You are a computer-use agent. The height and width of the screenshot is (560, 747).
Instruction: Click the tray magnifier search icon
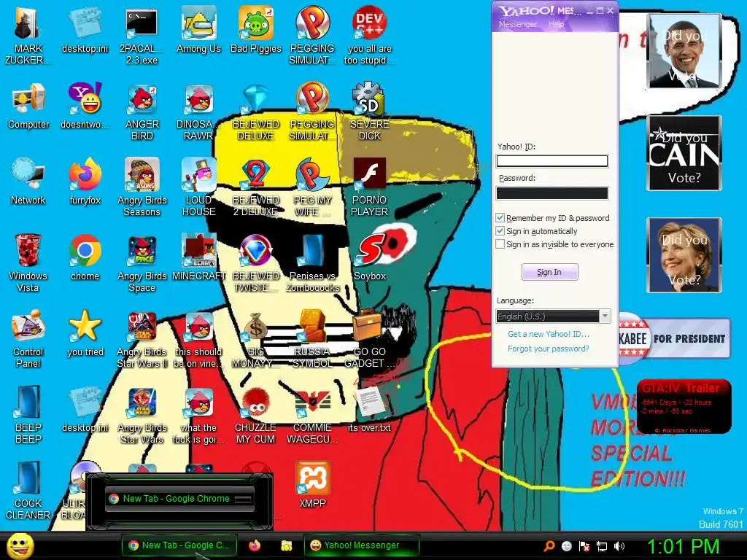(549, 546)
